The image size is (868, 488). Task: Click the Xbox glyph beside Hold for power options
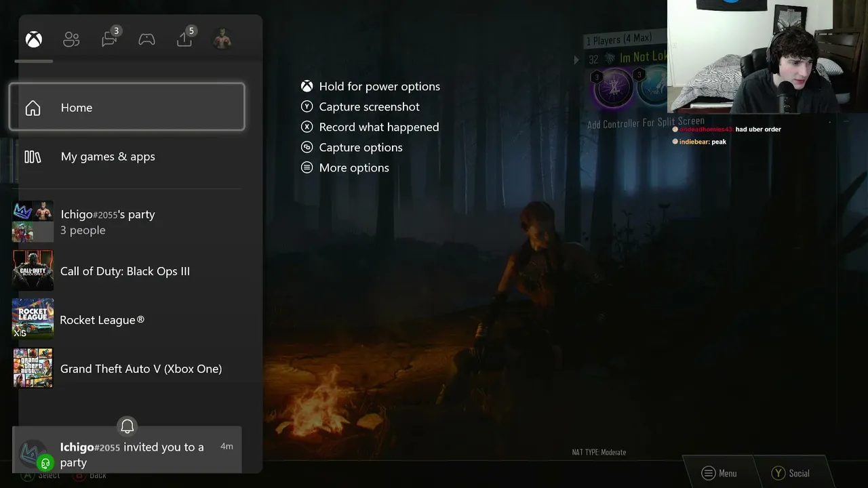point(307,86)
